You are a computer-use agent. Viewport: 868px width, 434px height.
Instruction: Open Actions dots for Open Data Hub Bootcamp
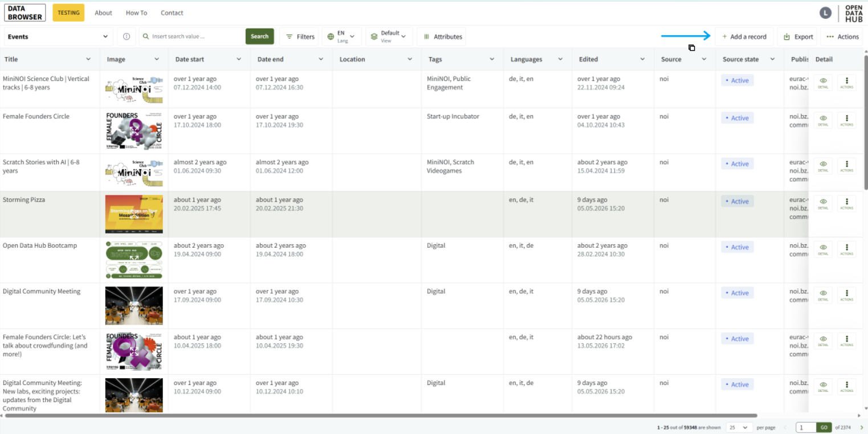tap(846, 249)
